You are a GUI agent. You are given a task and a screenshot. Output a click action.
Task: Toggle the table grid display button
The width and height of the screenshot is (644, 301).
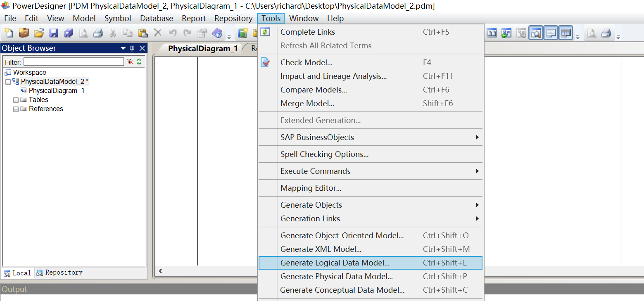click(565, 33)
